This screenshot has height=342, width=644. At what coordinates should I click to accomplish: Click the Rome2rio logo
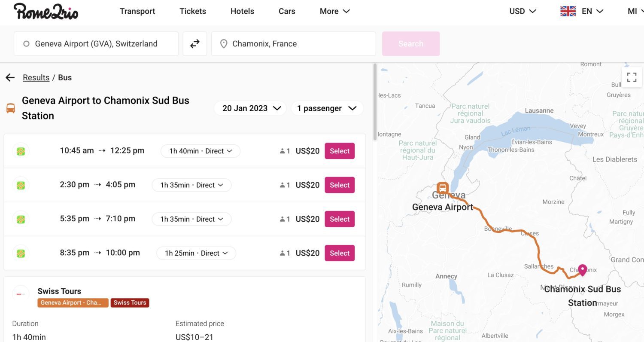46,12
